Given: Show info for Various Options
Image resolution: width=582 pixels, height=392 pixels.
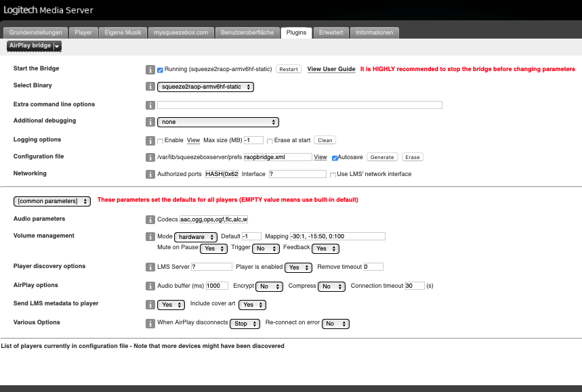Looking at the screenshot, I should point(150,324).
